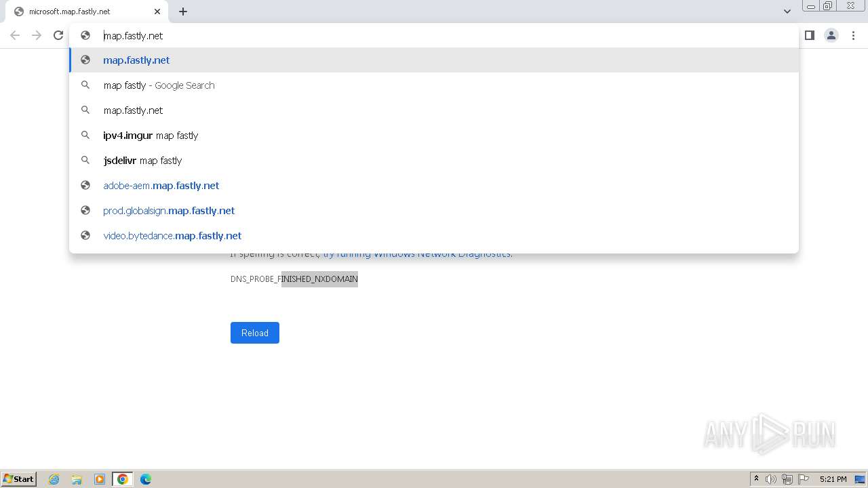Switch to Chrome taskbar icon
The image size is (868, 488).
click(x=123, y=479)
